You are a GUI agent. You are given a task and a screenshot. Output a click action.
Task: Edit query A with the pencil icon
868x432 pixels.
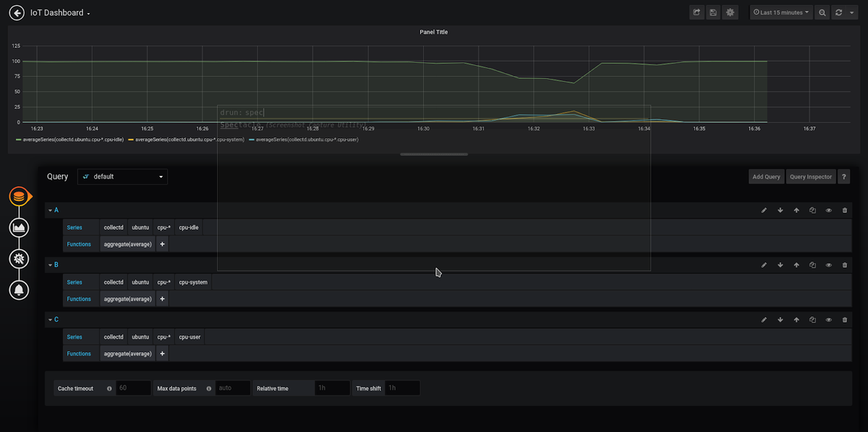coord(764,211)
